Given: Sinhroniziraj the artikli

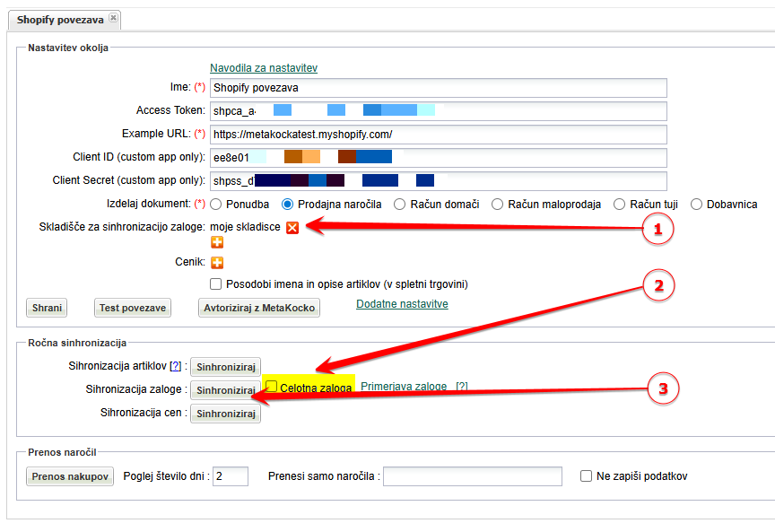Looking at the screenshot, I should click(x=225, y=367).
